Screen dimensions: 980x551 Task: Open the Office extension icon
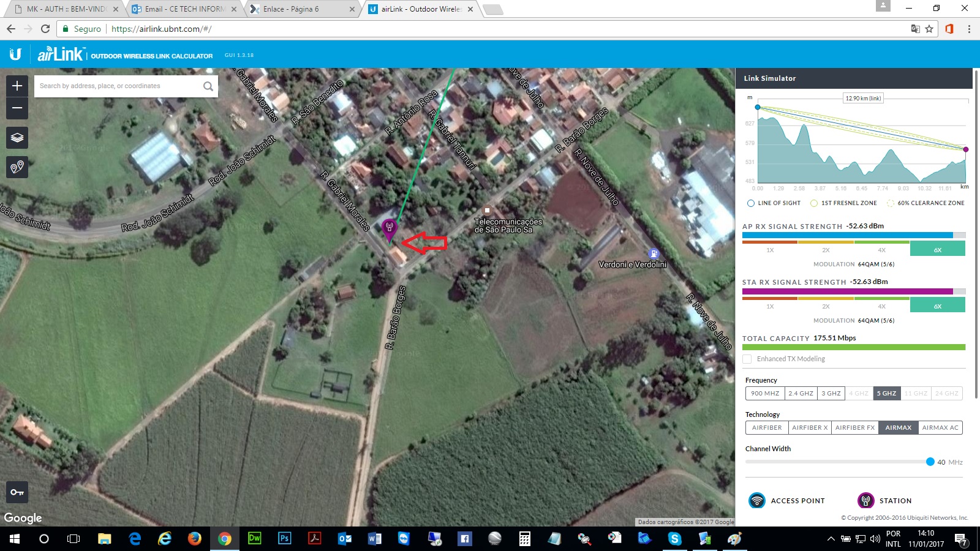pos(949,29)
